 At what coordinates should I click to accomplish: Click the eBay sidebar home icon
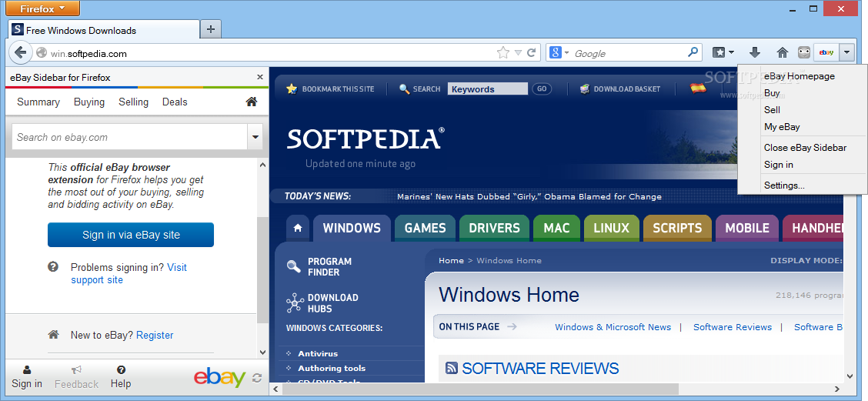pos(252,102)
